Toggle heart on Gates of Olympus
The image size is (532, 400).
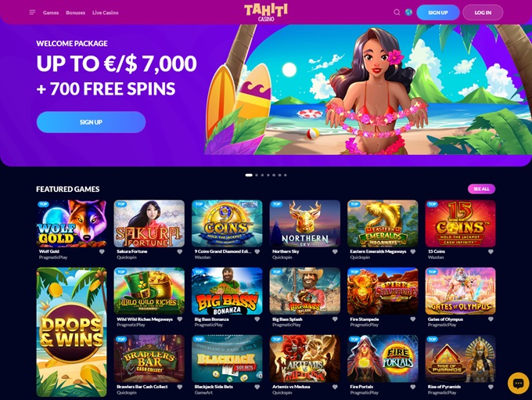(491, 319)
